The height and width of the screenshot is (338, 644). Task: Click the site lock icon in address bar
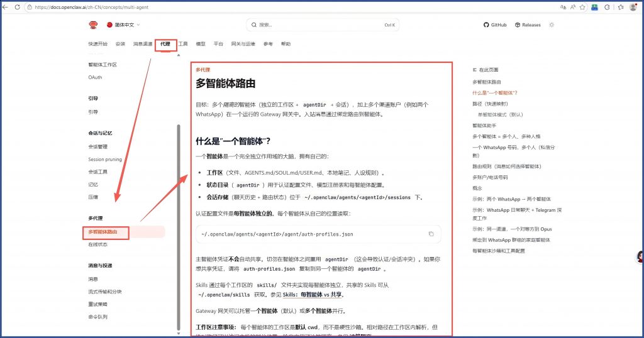(x=30, y=7)
